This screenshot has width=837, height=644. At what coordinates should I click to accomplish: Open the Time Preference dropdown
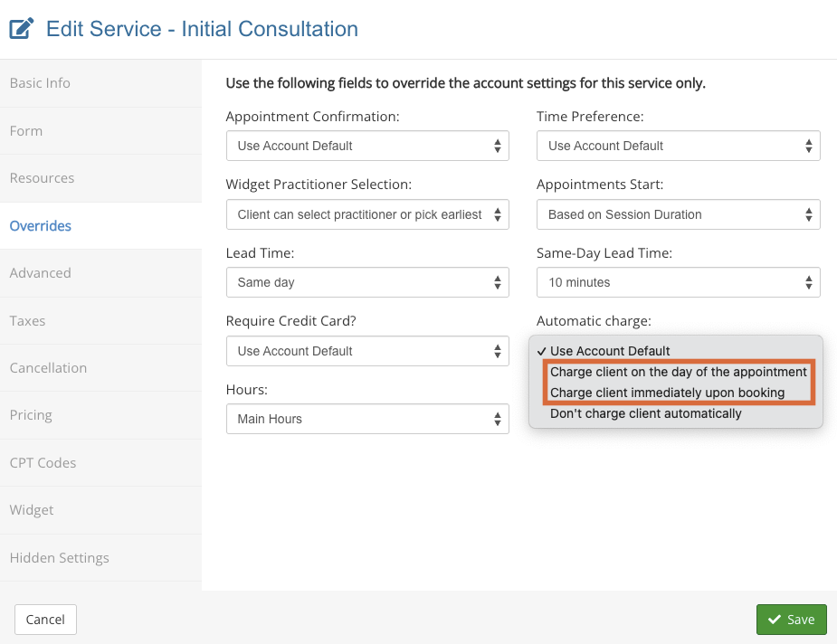click(x=678, y=146)
